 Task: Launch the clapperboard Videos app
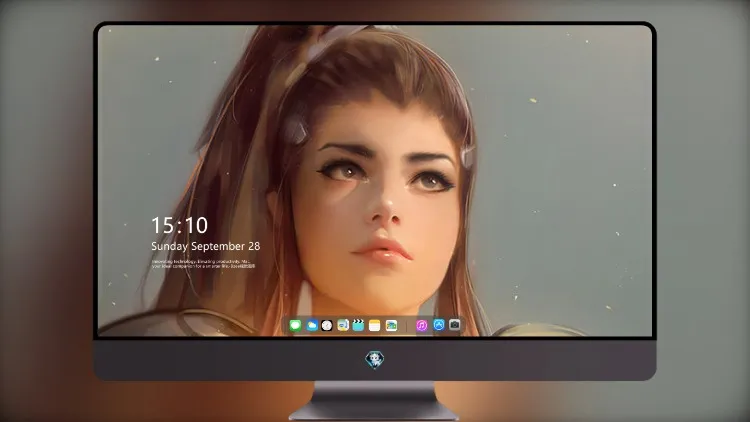(358, 325)
